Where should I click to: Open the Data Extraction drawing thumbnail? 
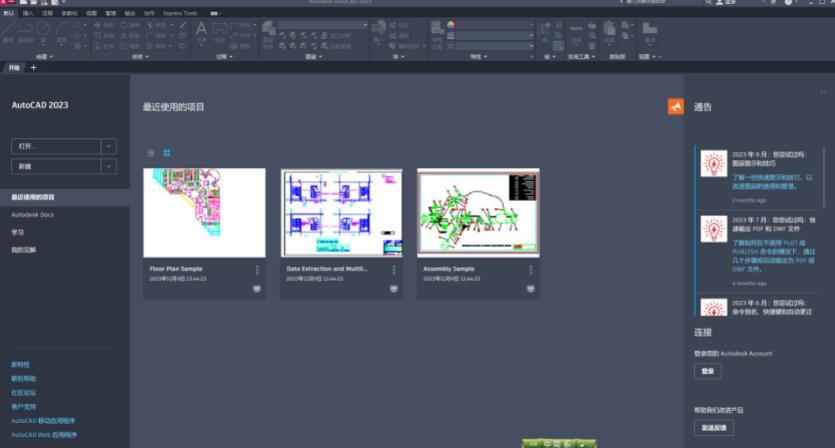click(341, 213)
